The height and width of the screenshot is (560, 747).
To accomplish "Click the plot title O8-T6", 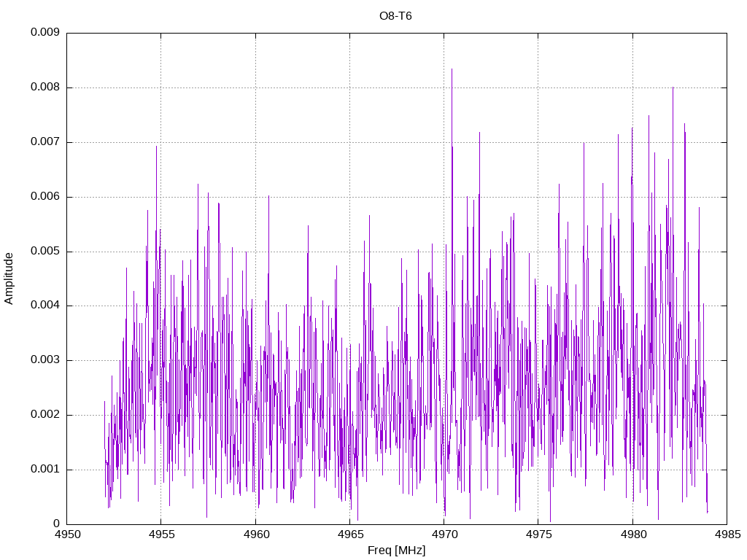I will (395, 16).
